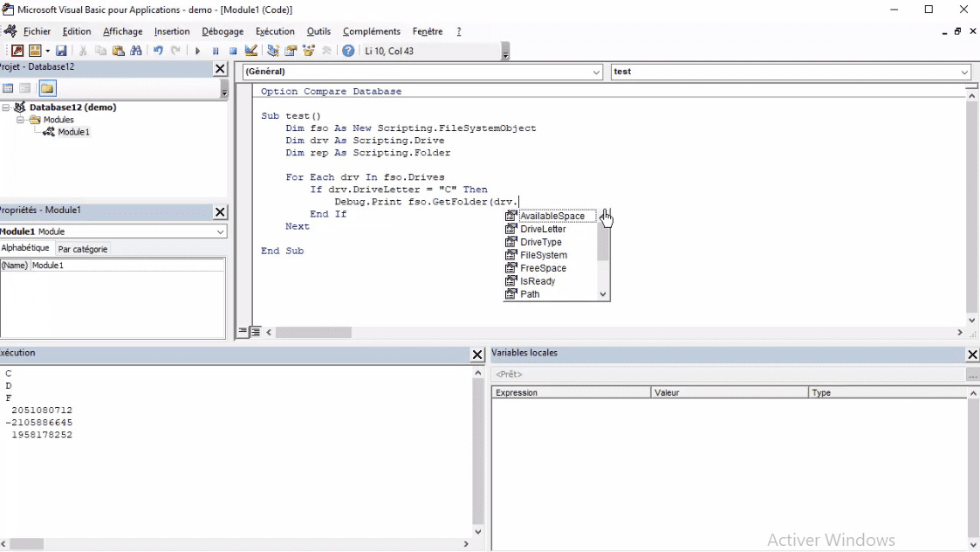Screen dimensions: 980x552
Task: Open the Débogage menu
Action: (x=223, y=31)
